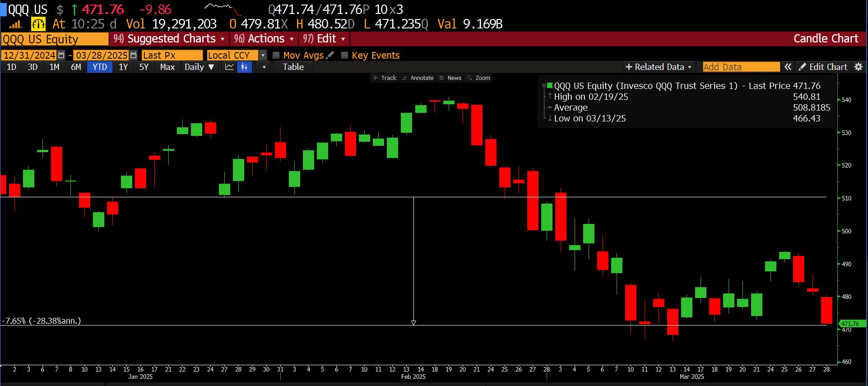Collapse the QQQ US Equity legend tree
Screen dimensions: 868x386
click(x=544, y=85)
